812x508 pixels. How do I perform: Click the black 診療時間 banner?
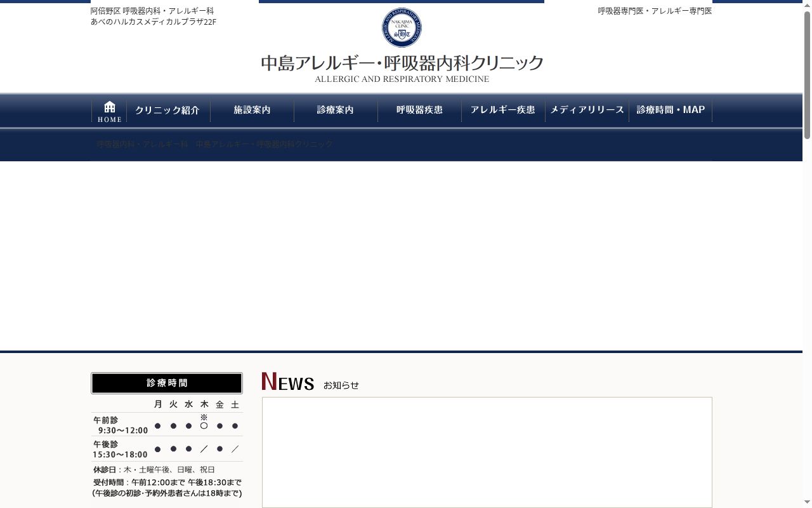(x=167, y=383)
